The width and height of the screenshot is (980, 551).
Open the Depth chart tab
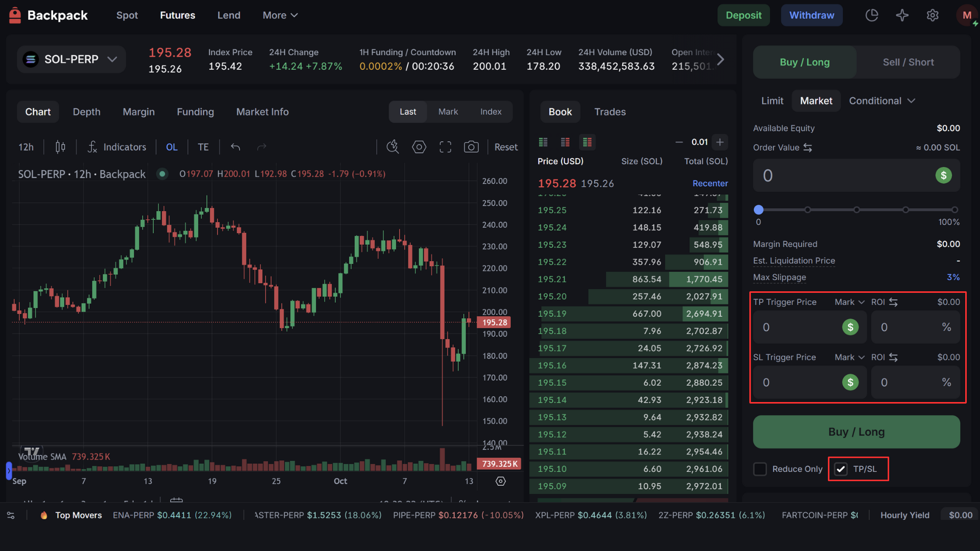tap(86, 112)
